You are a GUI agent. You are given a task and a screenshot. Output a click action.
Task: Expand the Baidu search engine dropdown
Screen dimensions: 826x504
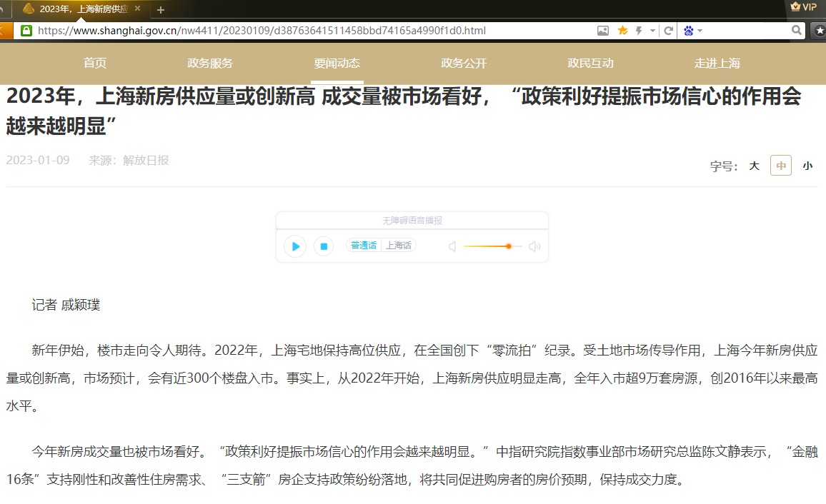(x=700, y=31)
